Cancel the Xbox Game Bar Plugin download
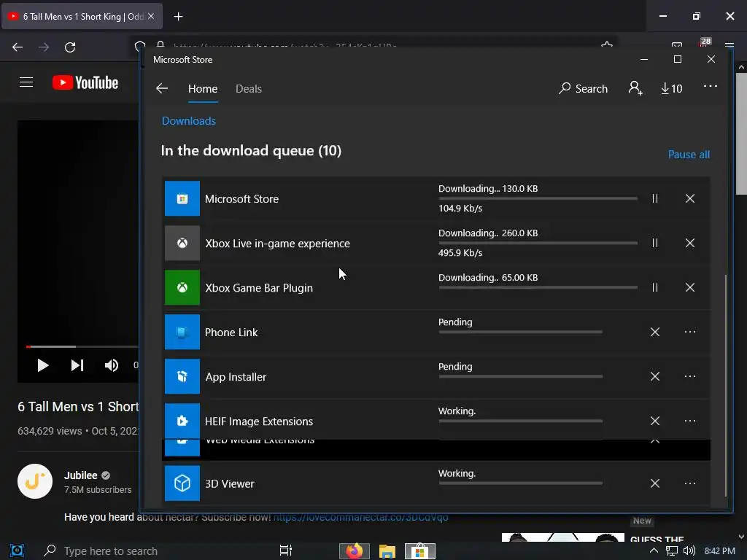 click(x=690, y=287)
